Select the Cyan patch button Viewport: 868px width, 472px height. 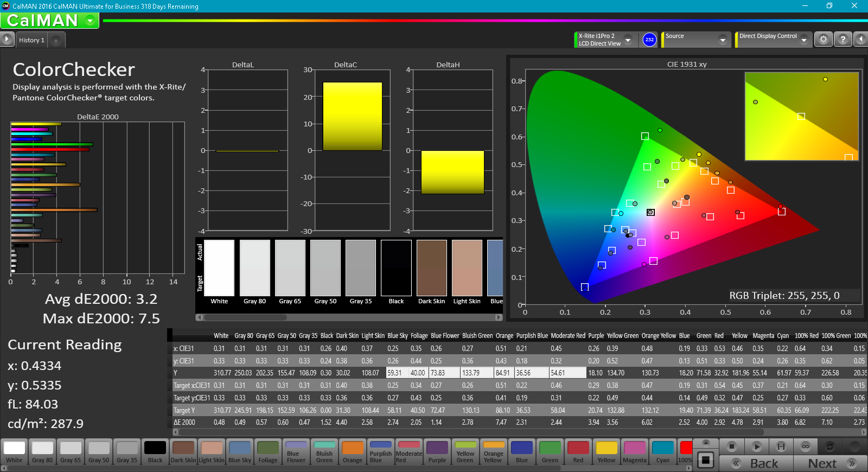(x=663, y=452)
